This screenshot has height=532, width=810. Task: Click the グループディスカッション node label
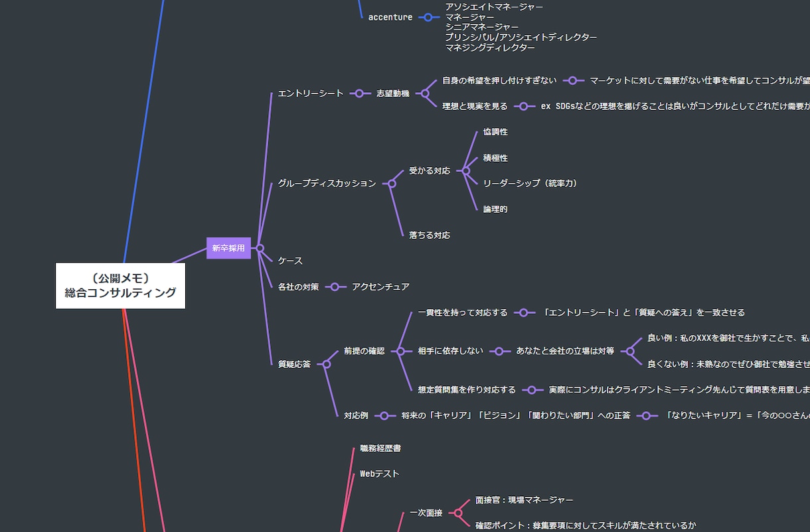[327, 184]
